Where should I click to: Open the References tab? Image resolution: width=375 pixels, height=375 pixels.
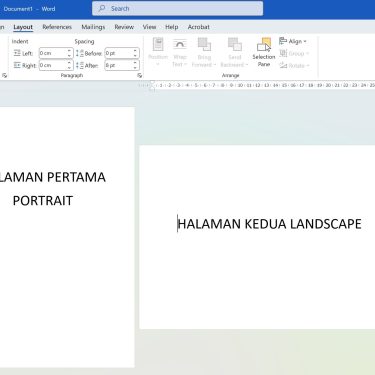click(x=57, y=27)
